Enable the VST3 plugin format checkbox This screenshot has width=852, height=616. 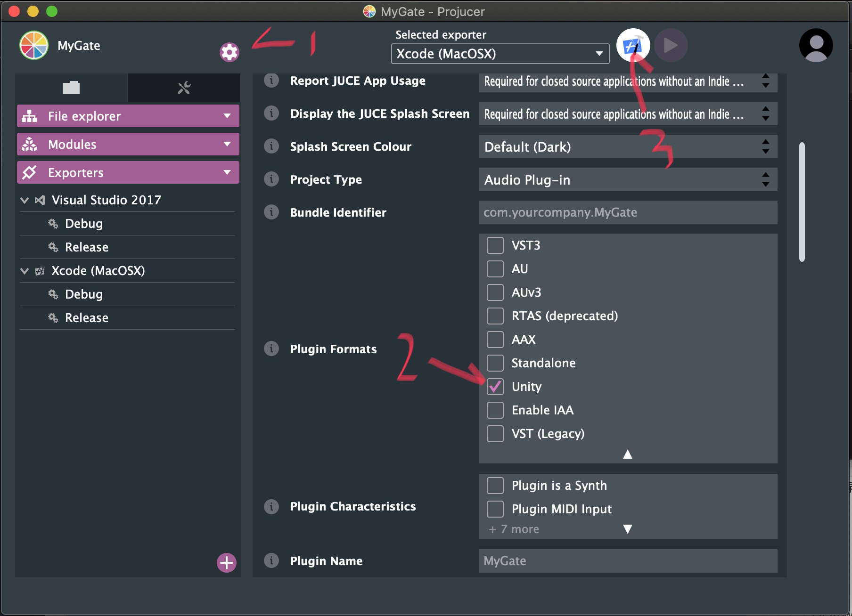pyautogui.click(x=495, y=245)
